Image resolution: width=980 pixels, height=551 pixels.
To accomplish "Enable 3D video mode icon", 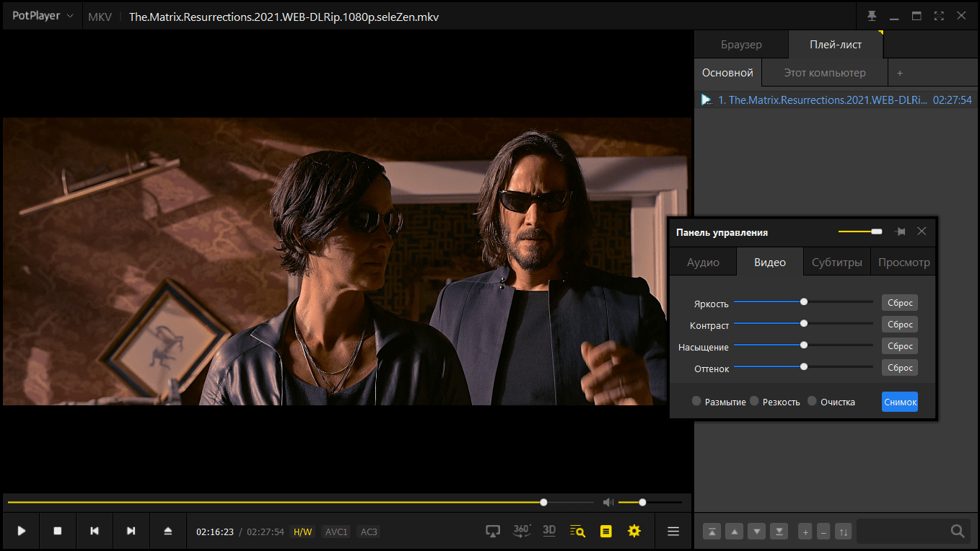I will coord(549,532).
